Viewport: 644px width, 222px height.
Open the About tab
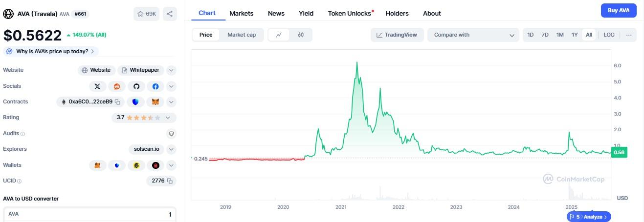point(432,14)
